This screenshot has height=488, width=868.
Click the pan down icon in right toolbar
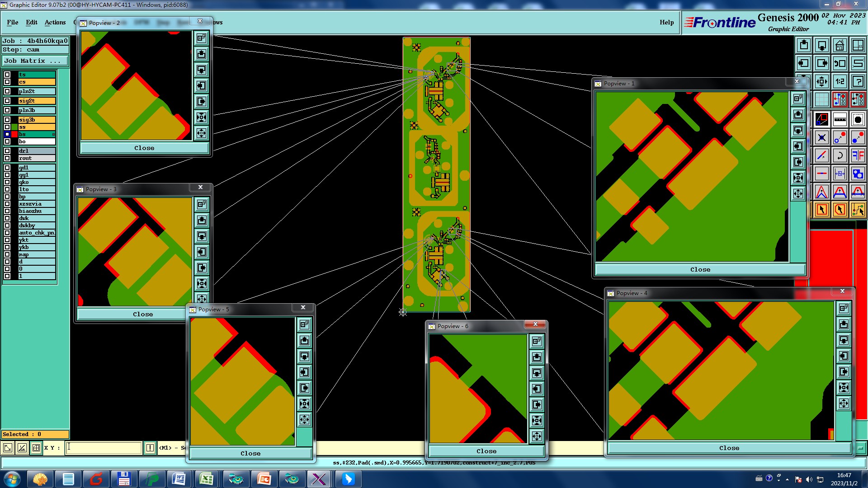tap(822, 45)
